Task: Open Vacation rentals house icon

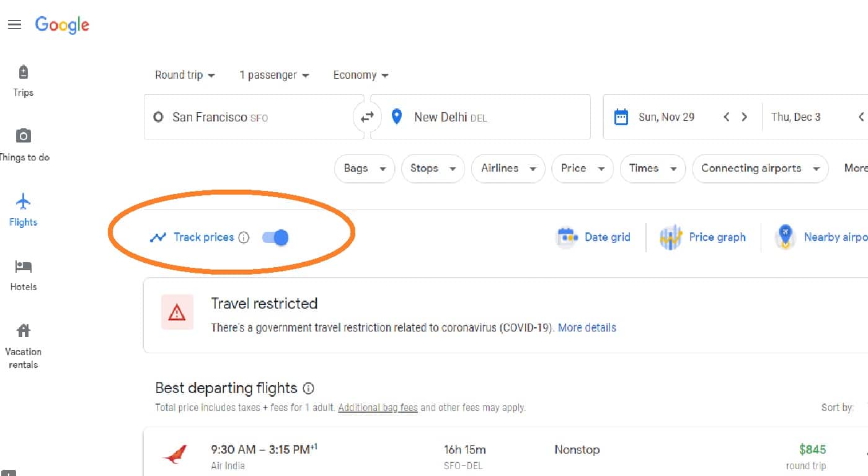Action: click(24, 330)
